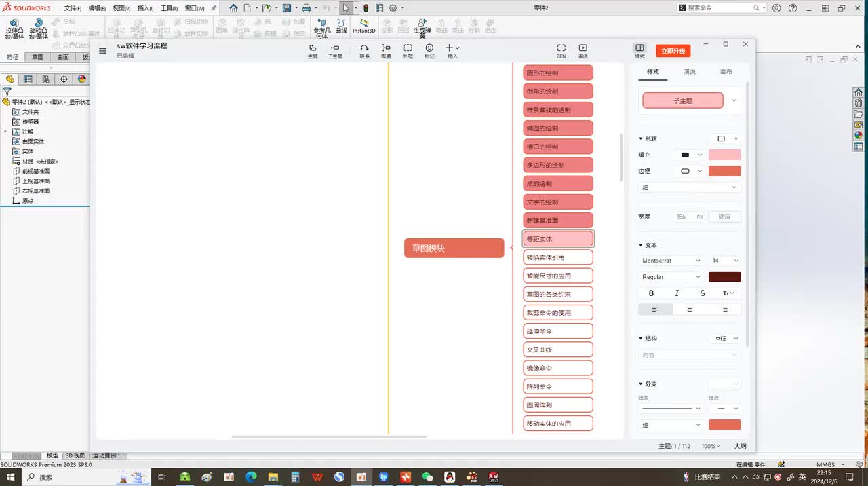
Task: Open the mind map hamburger menu
Action: point(102,50)
